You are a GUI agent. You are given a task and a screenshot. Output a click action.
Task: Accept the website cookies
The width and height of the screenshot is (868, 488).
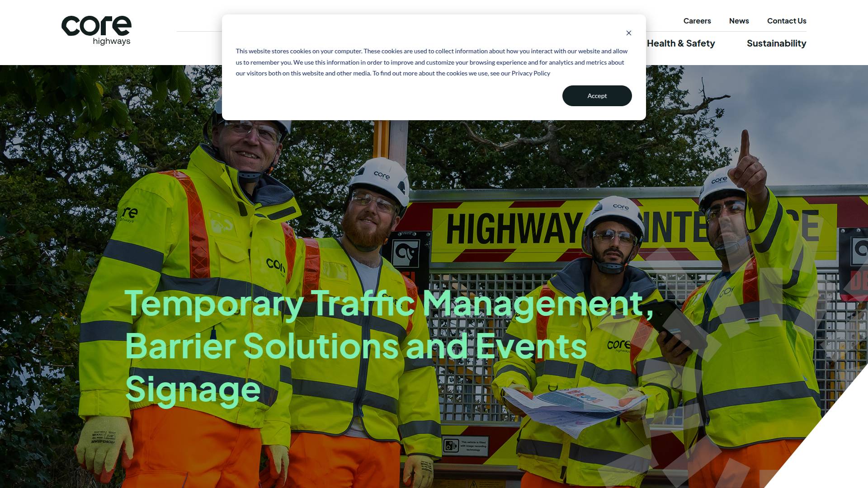pyautogui.click(x=597, y=96)
